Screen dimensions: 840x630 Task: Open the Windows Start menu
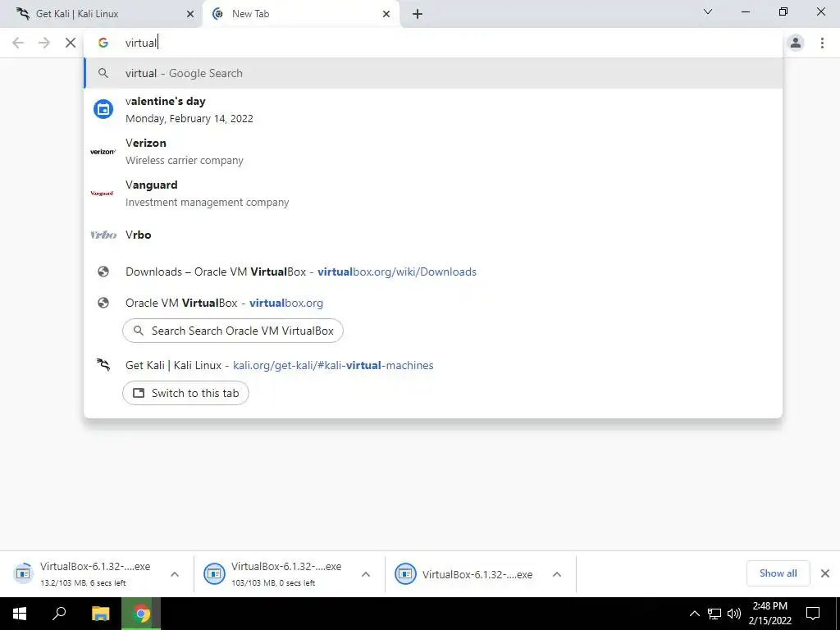pyautogui.click(x=20, y=614)
